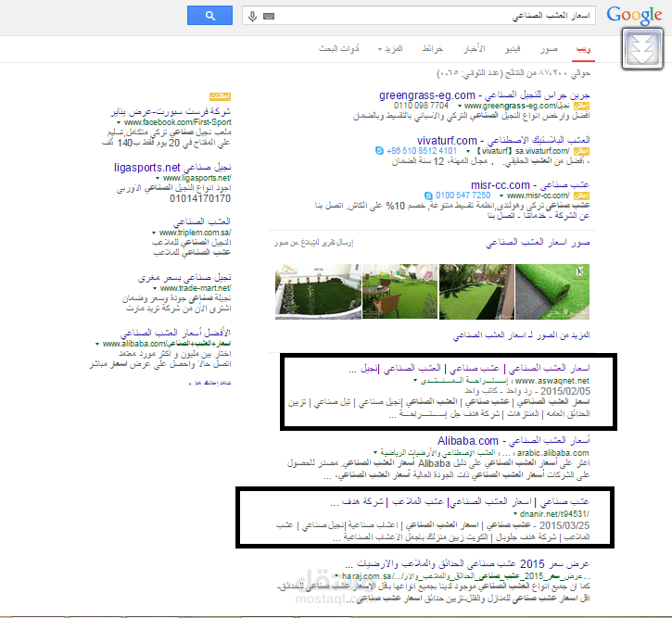The height and width of the screenshot is (618, 672).
Task: Open أدوات البحث search tools
Action: [338, 49]
